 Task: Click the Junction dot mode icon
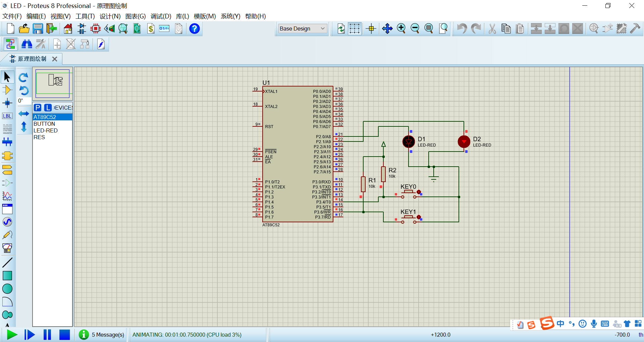pyautogui.click(x=7, y=103)
